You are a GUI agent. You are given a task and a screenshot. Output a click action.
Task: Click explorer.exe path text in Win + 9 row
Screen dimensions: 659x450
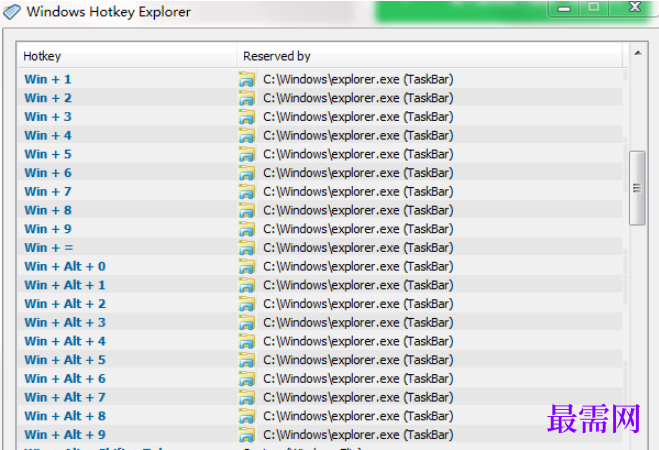click(x=358, y=229)
